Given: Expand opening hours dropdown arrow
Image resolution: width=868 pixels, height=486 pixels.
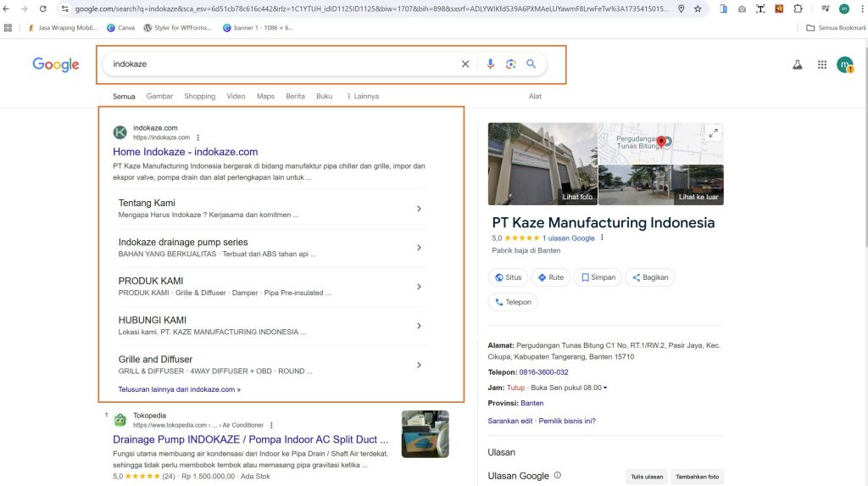Looking at the screenshot, I should [605, 388].
